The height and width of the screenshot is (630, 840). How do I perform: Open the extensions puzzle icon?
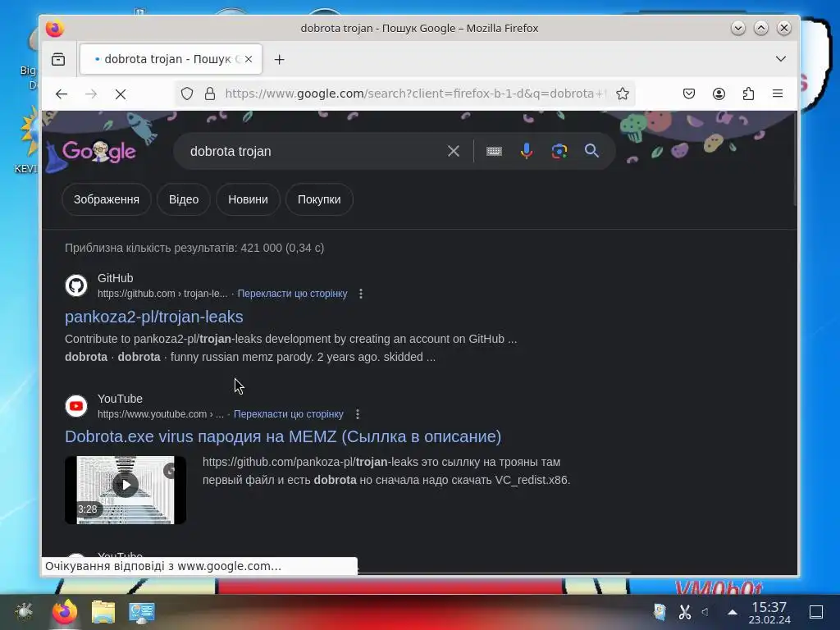pos(748,94)
